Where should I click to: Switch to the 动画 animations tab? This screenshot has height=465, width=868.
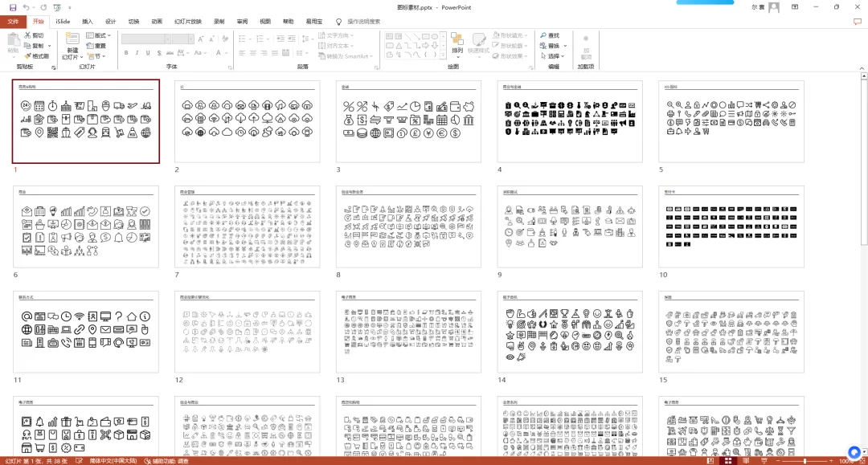157,22
